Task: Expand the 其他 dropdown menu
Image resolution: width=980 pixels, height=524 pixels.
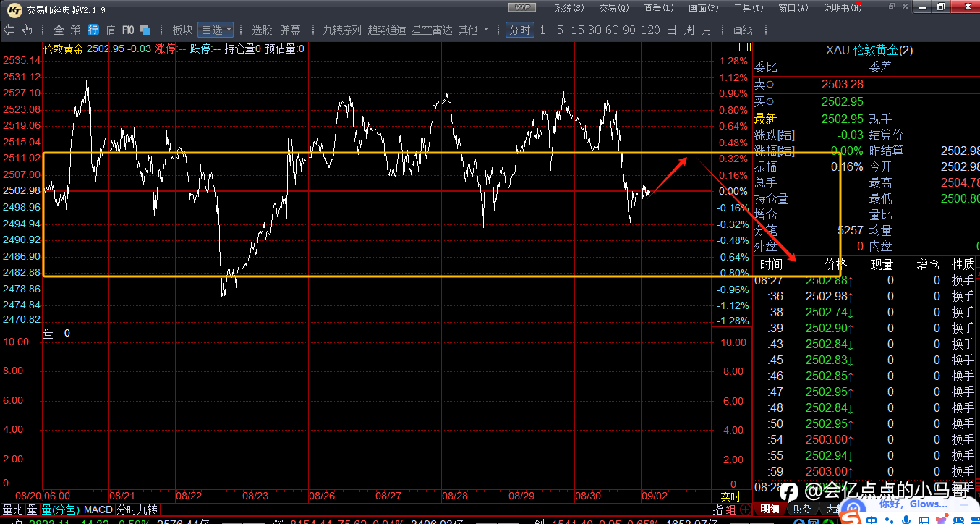Action: (474, 30)
